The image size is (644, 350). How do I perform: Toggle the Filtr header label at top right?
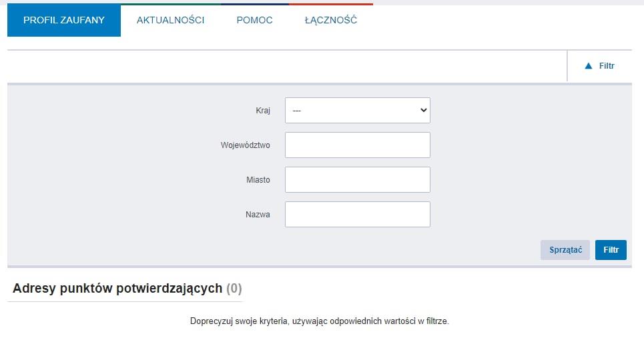[607, 66]
